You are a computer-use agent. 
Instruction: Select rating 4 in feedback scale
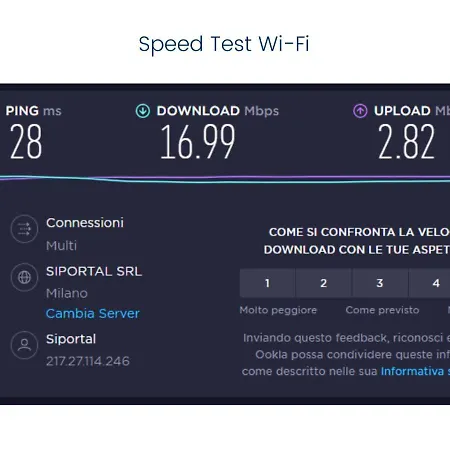coord(430,283)
